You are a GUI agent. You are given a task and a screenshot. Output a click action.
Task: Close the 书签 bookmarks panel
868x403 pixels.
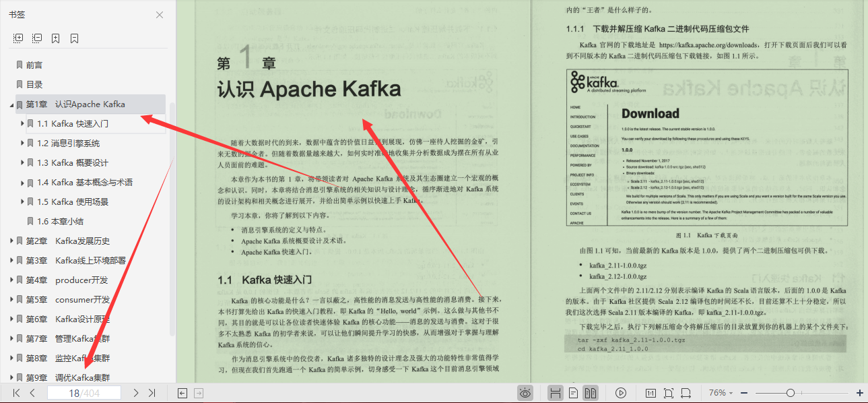(x=160, y=15)
